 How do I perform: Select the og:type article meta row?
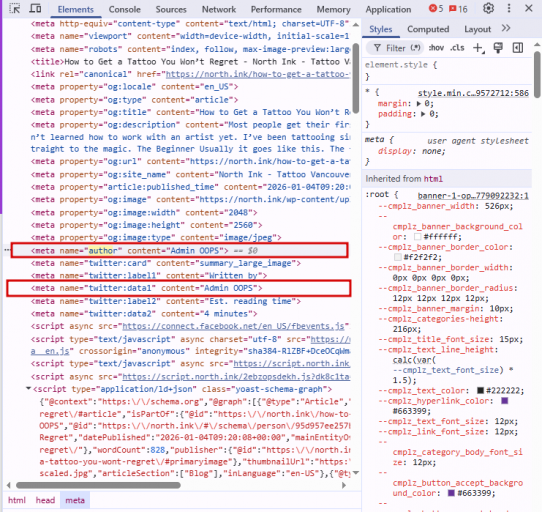pos(134,100)
